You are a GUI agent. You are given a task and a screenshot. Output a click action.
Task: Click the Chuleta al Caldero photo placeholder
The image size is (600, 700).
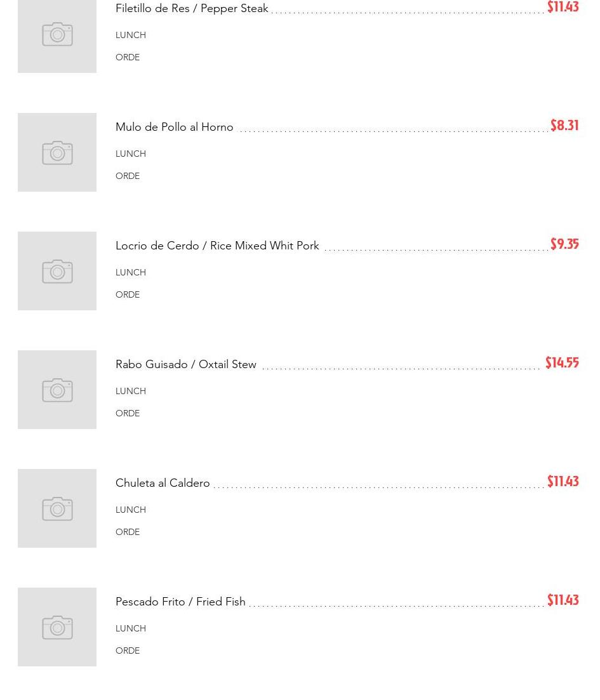pyautogui.click(x=57, y=508)
